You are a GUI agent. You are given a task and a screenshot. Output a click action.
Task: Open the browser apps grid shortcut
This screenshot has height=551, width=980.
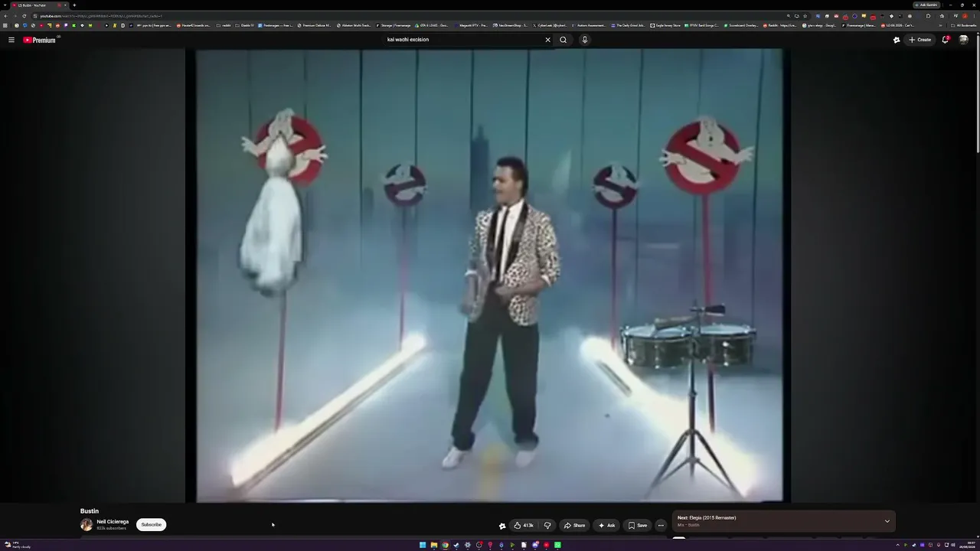[x=5, y=25]
